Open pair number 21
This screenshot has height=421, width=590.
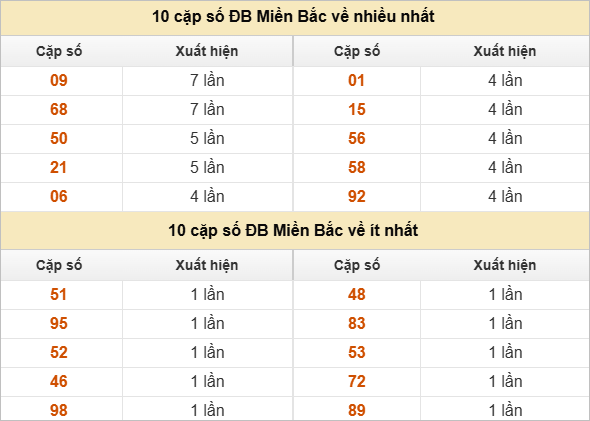59,167
